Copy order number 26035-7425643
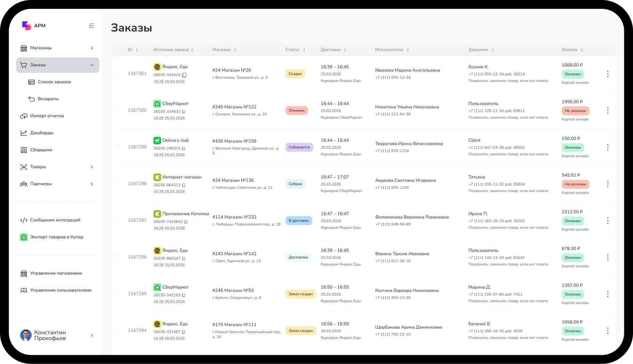Screen dimensions: 633x364 186,222
